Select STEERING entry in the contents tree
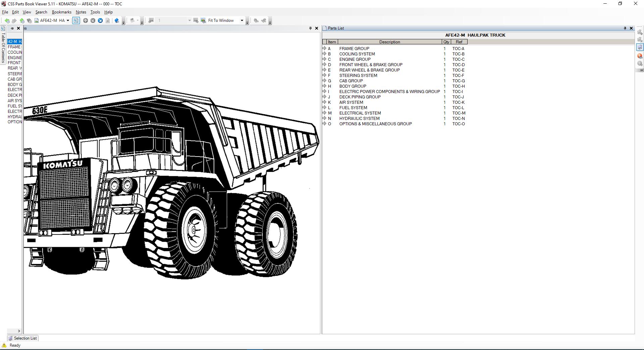This screenshot has height=350, width=644. click(x=15, y=74)
